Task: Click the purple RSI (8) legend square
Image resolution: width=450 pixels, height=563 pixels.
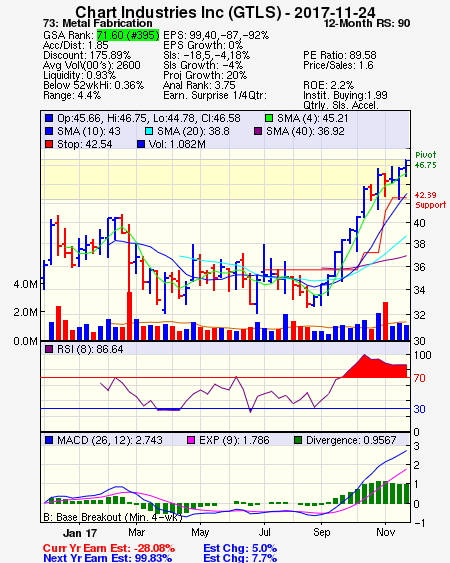Action: 49,349
